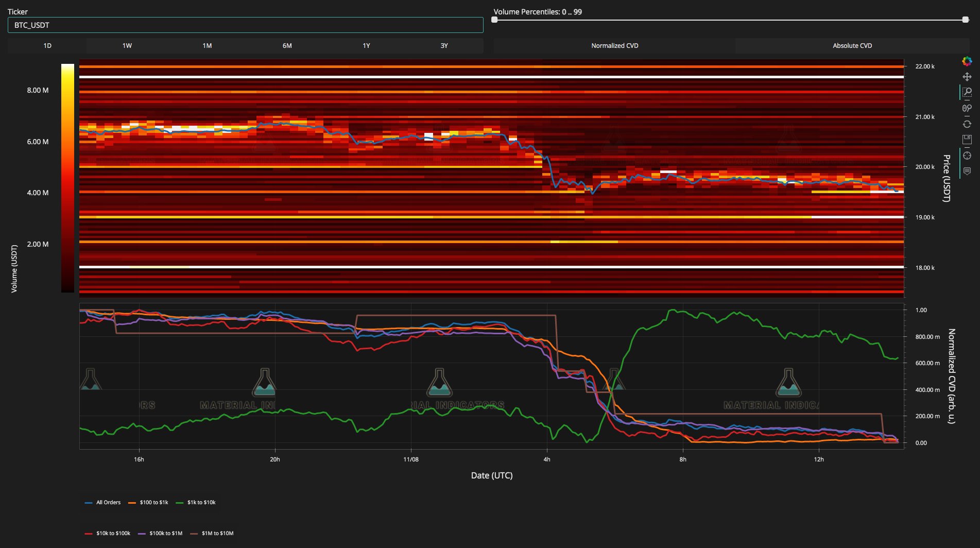Choose the 1M time range
The width and height of the screenshot is (980, 548).
pyautogui.click(x=207, y=46)
